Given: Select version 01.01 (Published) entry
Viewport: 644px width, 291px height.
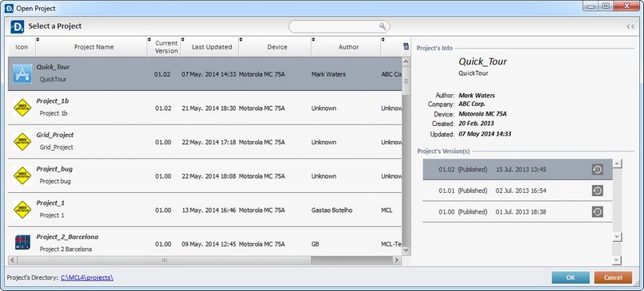Looking at the screenshot, I should point(517,191).
